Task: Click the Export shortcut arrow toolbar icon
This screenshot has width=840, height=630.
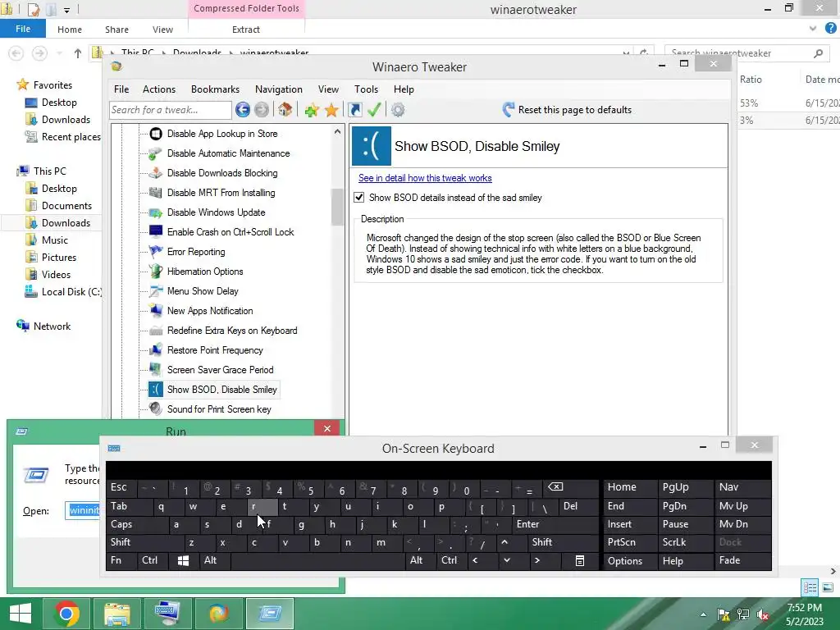Action: point(354,110)
